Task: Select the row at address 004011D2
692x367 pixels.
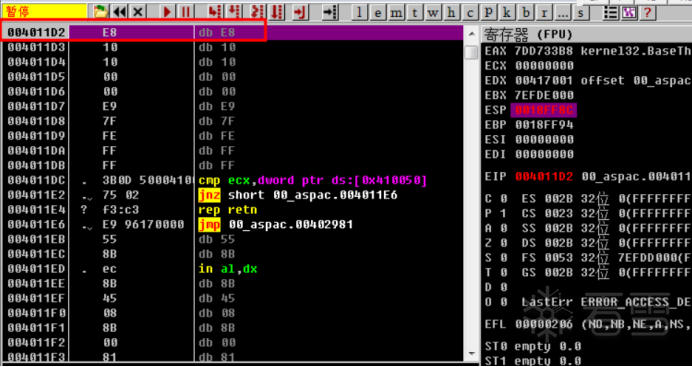Action: coord(233,33)
